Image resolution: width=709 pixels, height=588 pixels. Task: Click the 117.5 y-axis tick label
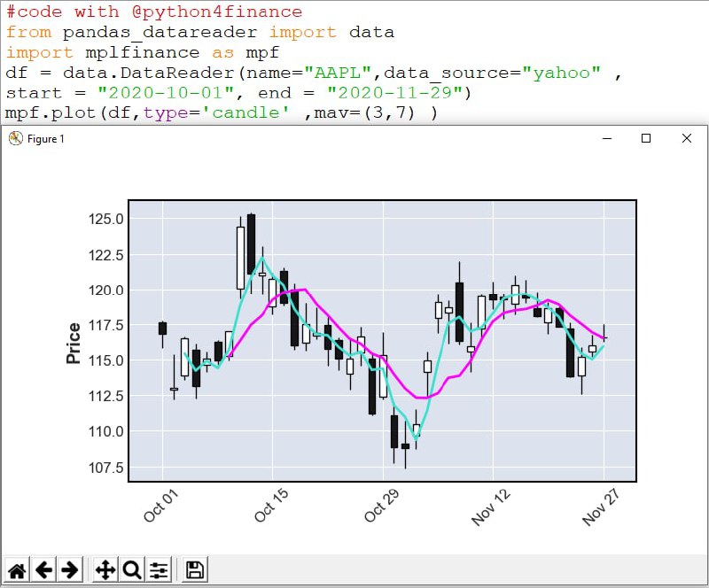(x=105, y=325)
